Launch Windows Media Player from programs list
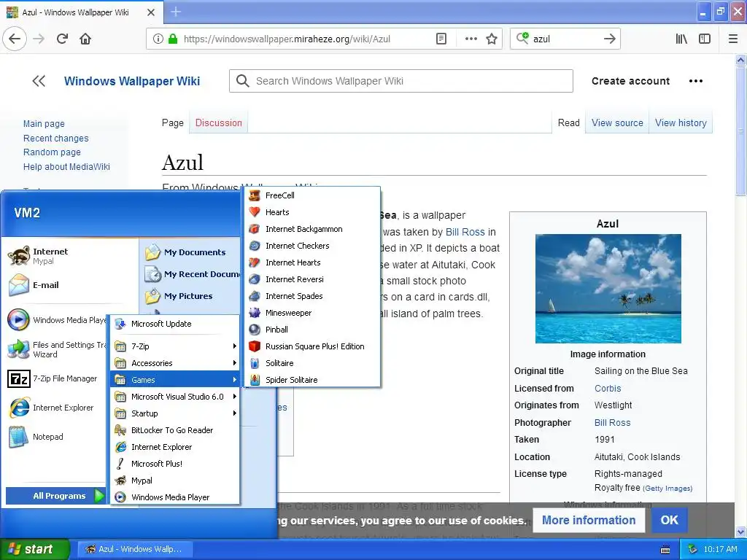The height and width of the screenshot is (560, 747). click(x=175, y=497)
